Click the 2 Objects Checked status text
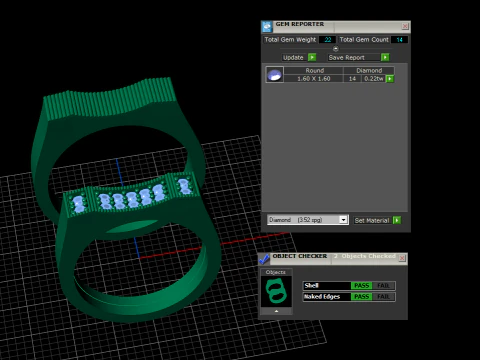This screenshot has height=360, width=480. point(365,256)
